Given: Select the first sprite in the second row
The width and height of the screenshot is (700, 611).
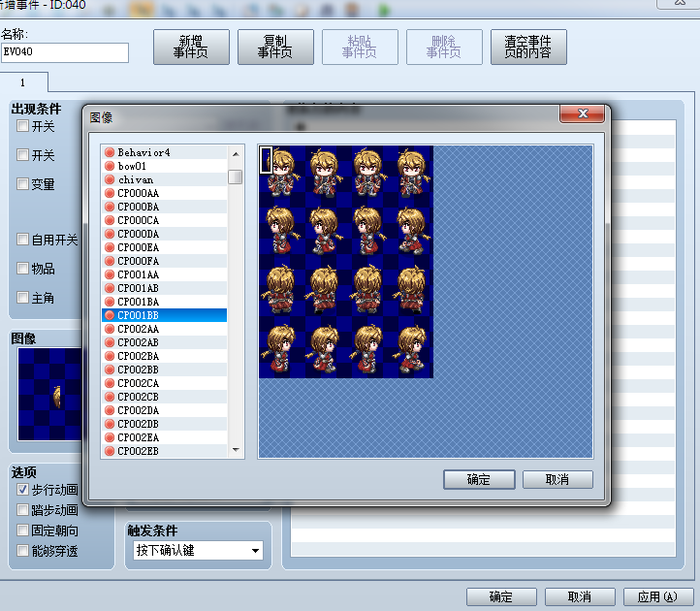Looking at the screenshot, I should tap(280, 231).
